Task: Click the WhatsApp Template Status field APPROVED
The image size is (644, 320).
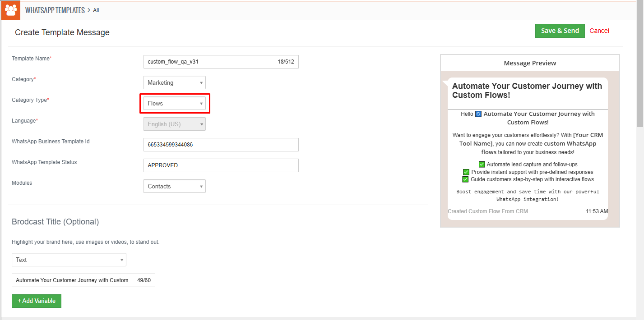Action: coord(221,165)
